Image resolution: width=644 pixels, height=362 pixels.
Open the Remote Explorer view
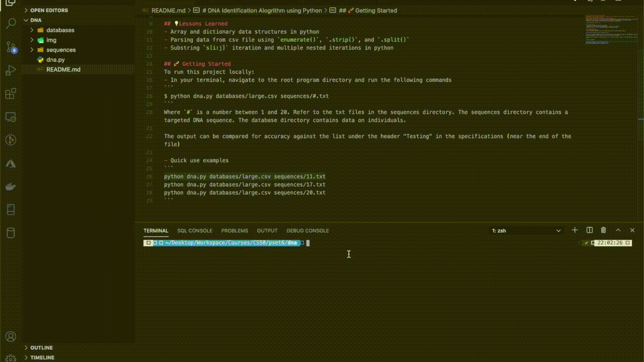point(11,117)
